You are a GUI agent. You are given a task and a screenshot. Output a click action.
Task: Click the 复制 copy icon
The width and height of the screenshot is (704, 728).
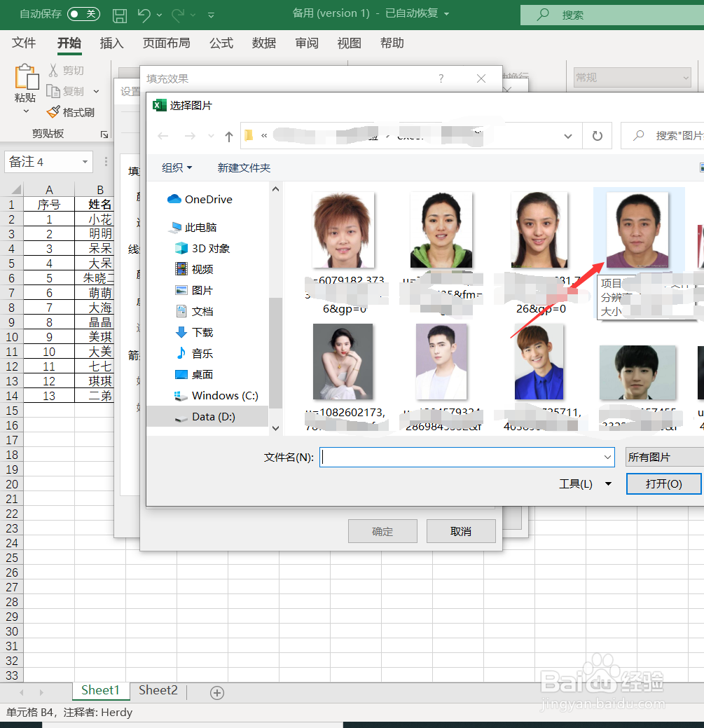53,91
